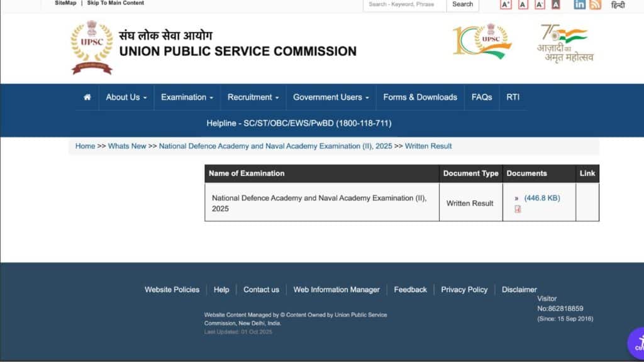Open the Recruitment dropdown menu
Viewport: 644px width, 362px height.
pos(253,97)
